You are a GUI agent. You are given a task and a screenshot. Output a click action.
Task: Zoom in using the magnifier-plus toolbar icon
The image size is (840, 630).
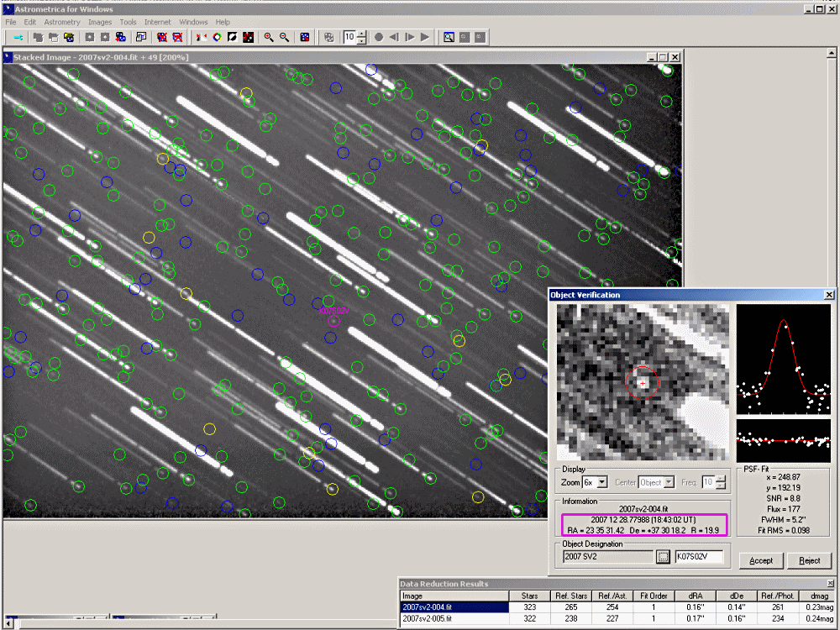[x=268, y=37]
